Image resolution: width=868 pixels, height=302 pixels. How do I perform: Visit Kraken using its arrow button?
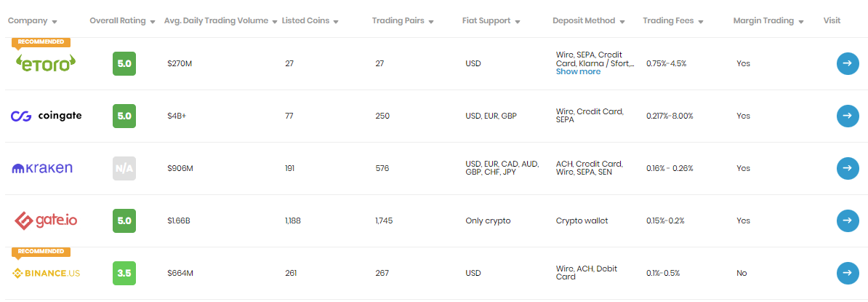tap(848, 168)
